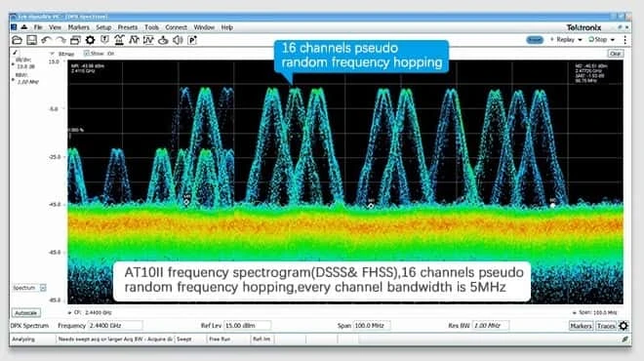The height and width of the screenshot is (361, 644).
Task: Open settings via black gear toolbar icon
Action: pos(90,40)
